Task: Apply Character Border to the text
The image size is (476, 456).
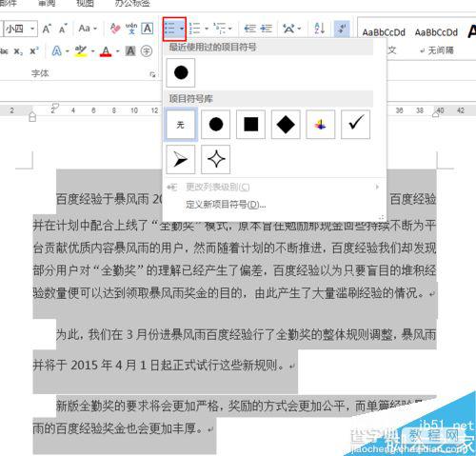Action: point(147,29)
